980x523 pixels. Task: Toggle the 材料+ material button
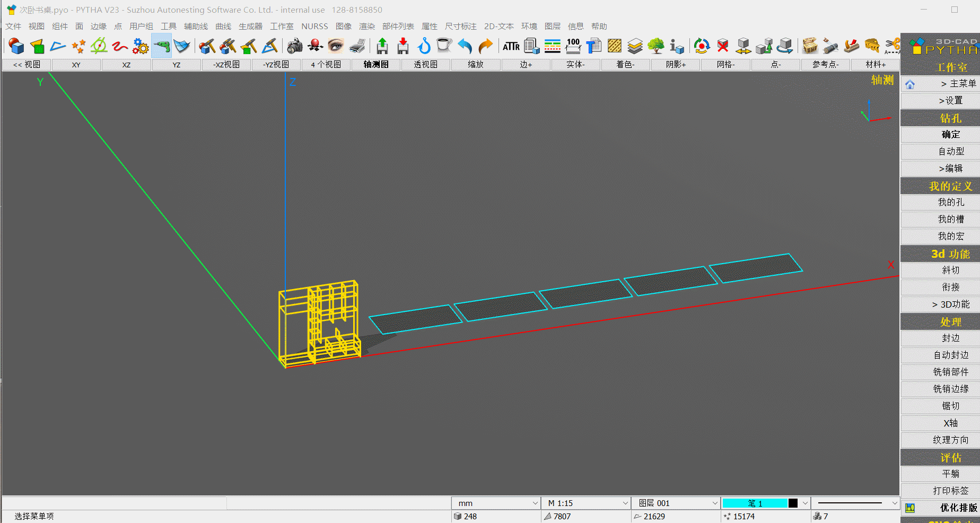point(876,65)
